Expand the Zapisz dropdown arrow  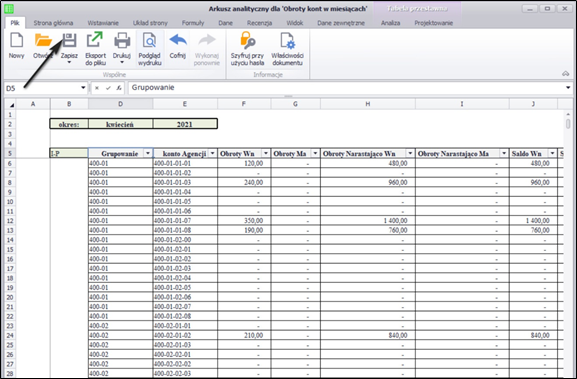(x=69, y=63)
